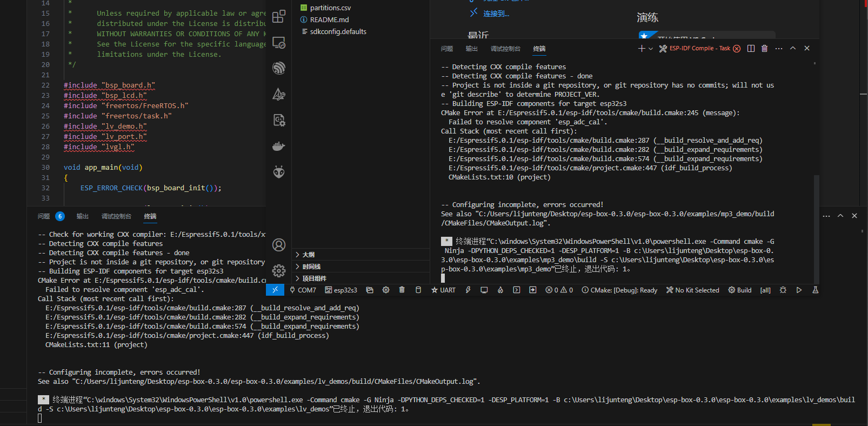Click the remote window indicator in status bar

point(275,290)
